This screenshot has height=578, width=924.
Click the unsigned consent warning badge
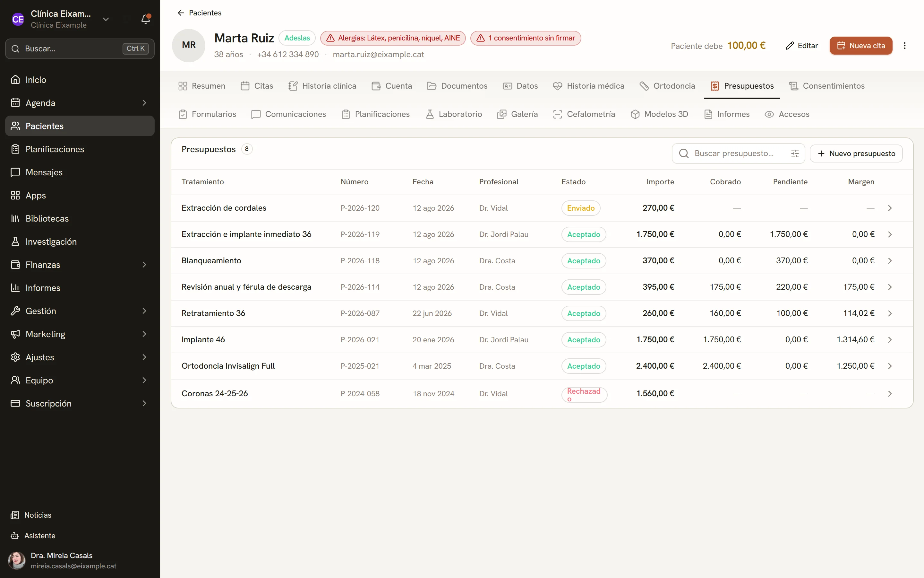526,38
